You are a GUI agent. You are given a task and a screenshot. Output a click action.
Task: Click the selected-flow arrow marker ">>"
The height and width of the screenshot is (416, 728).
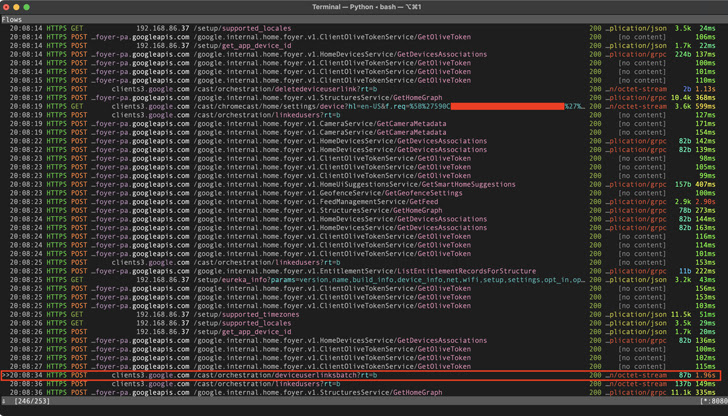point(5,375)
